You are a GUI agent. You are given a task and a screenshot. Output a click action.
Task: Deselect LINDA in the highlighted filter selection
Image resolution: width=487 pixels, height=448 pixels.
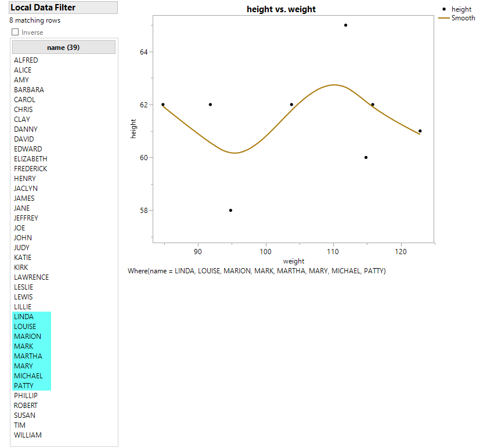[x=23, y=316]
